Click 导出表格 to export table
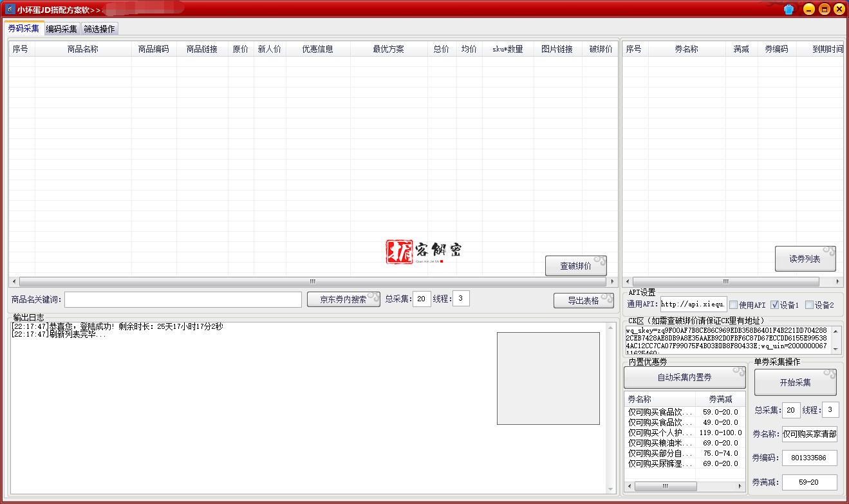 click(583, 301)
